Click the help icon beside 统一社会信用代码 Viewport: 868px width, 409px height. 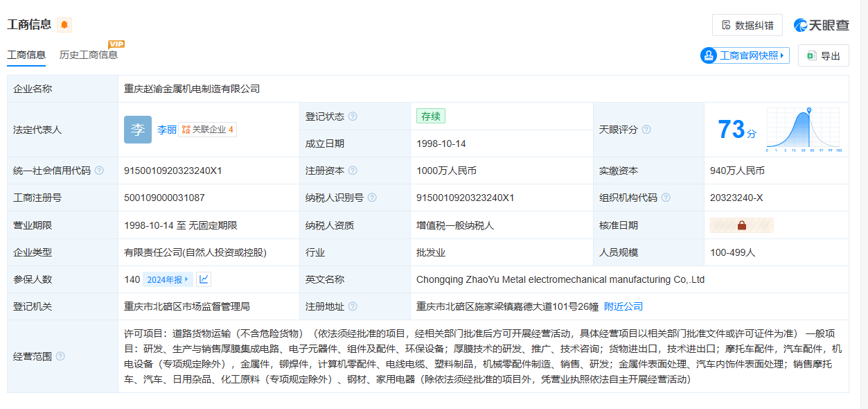coord(99,171)
